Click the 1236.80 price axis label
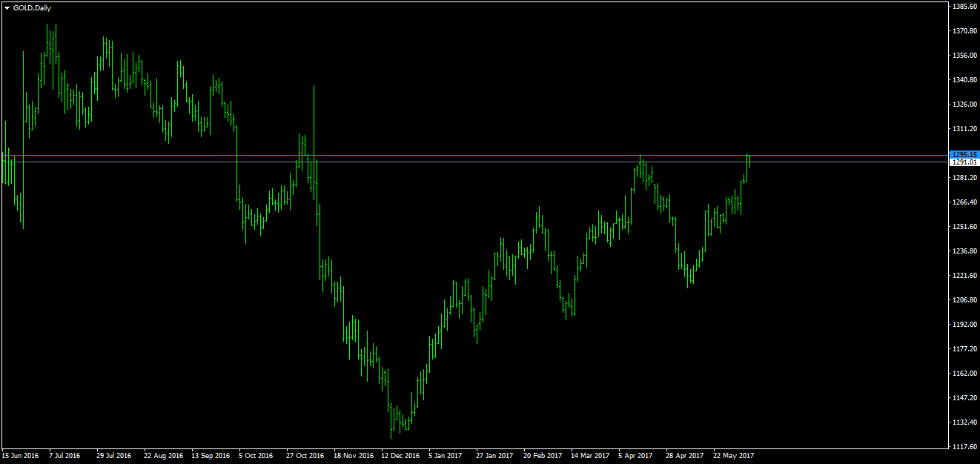 pos(965,251)
